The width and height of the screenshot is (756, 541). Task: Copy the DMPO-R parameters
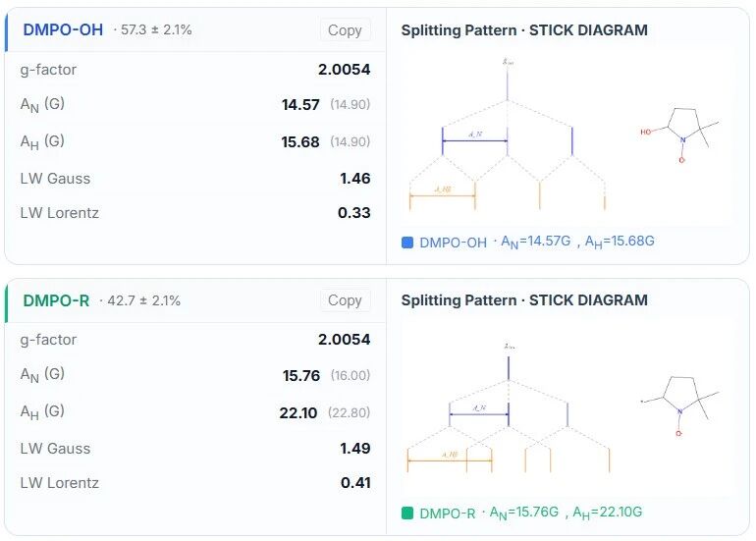pyautogui.click(x=345, y=300)
